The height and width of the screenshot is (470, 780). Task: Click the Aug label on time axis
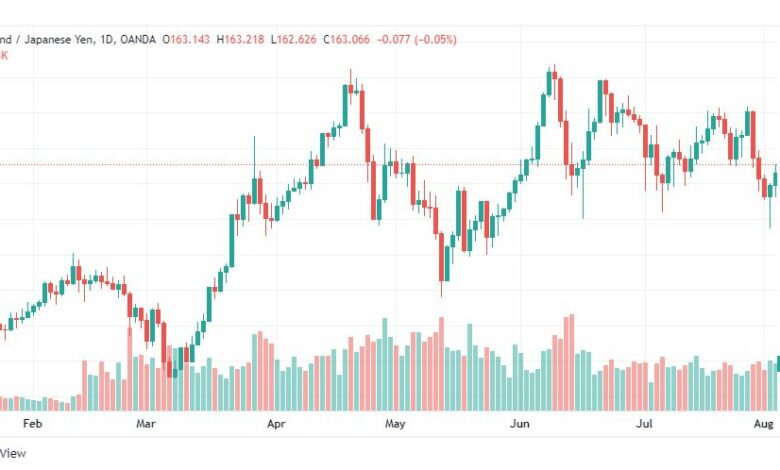764,424
